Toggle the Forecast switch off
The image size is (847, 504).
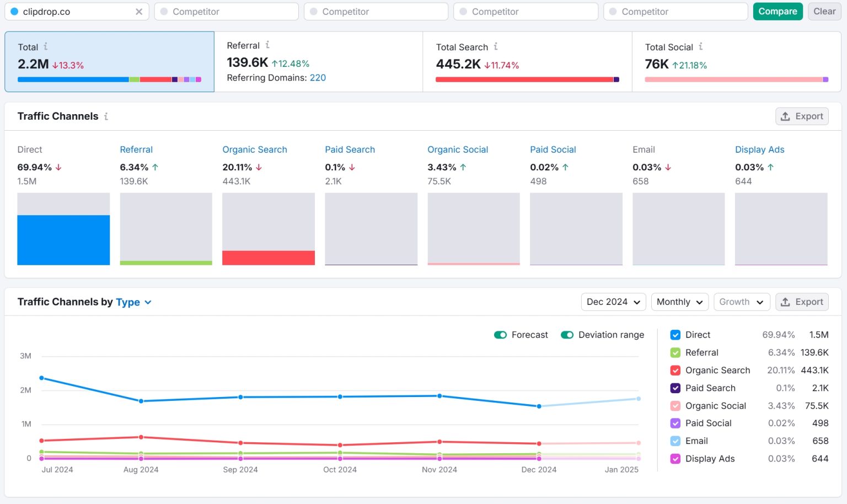pyautogui.click(x=500, y=335)
